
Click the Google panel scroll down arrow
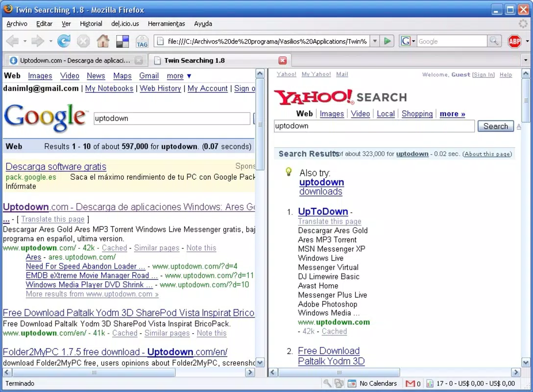260,363
